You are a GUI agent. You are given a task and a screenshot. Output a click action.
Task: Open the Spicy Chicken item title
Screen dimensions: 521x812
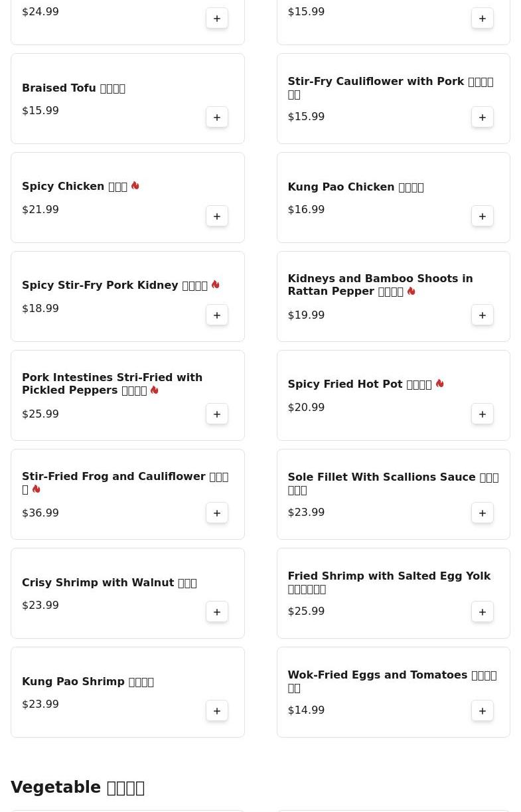pyautogui.click(x=74, y=187)
